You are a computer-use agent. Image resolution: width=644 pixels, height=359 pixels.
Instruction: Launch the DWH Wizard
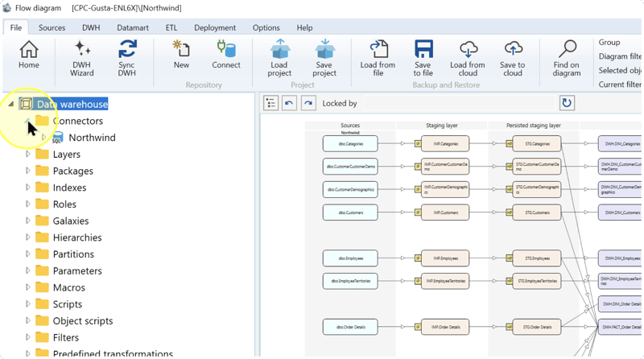[x=82, y=58]
